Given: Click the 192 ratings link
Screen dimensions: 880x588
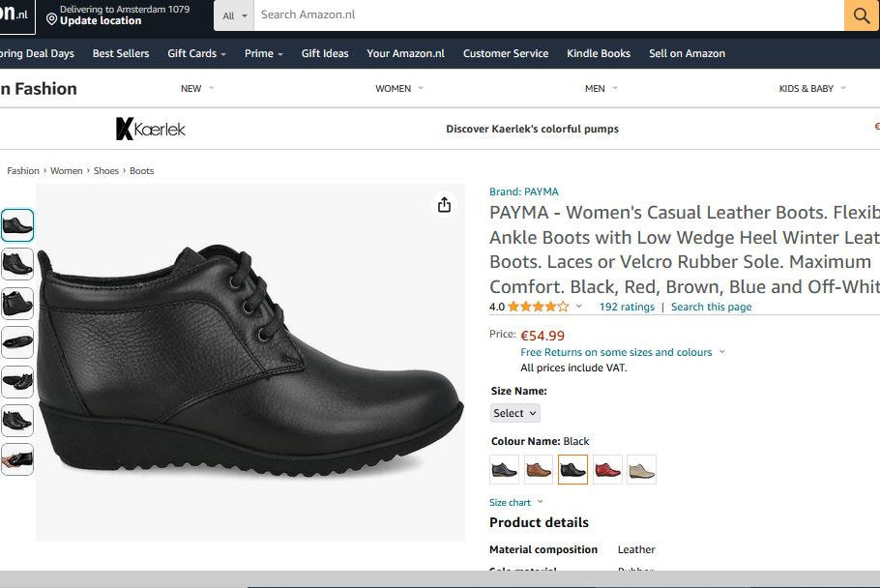Looking at the screenshot, I should click(x=627, y=307).
